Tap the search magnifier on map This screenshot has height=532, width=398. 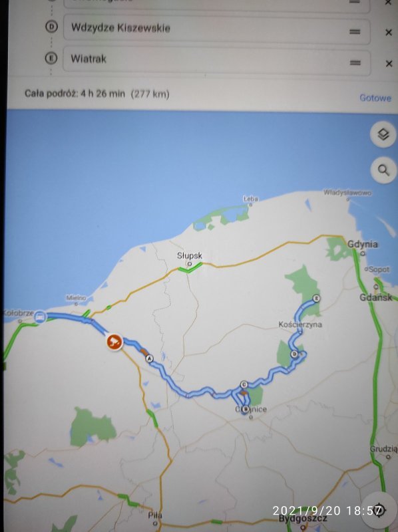coord(383,170)
